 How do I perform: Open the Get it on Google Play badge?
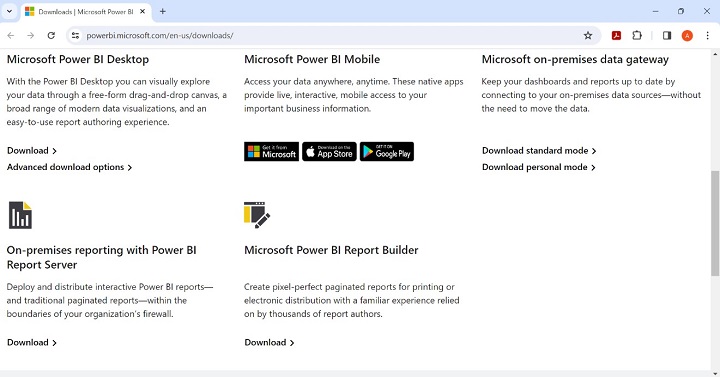point(387,152)
